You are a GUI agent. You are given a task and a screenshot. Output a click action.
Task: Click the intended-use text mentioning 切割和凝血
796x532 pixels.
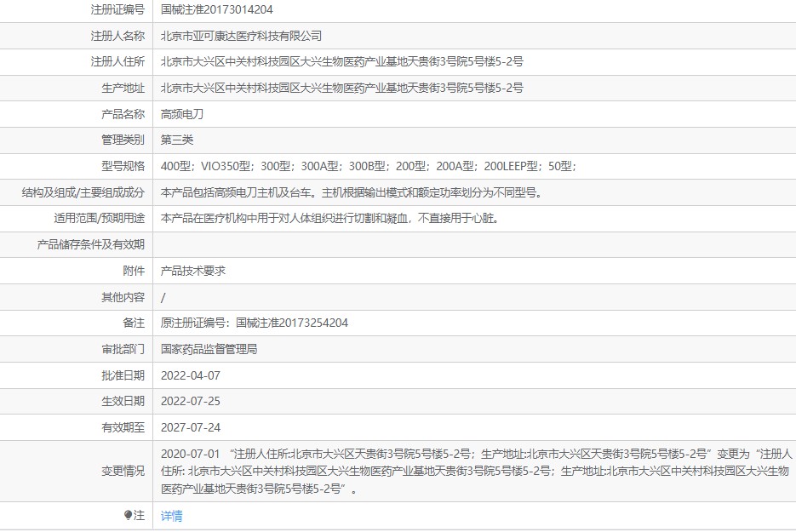pyautogui.click(x=330, y=219)
